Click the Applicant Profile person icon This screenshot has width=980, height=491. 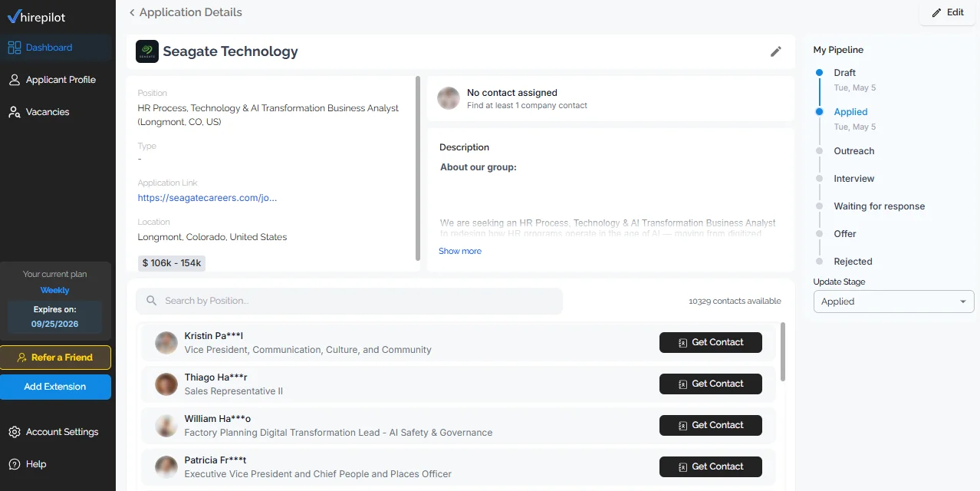(14, 80)
